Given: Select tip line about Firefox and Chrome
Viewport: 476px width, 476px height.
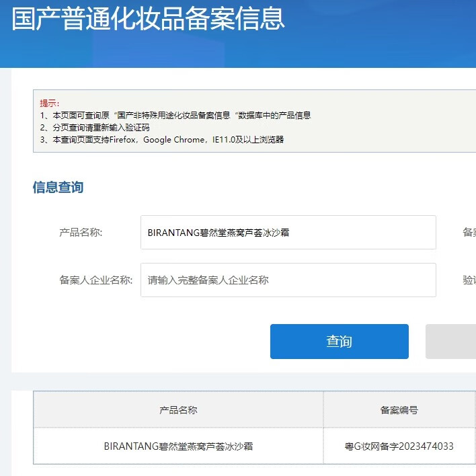Looking at the screenshot, I should 162,140.
